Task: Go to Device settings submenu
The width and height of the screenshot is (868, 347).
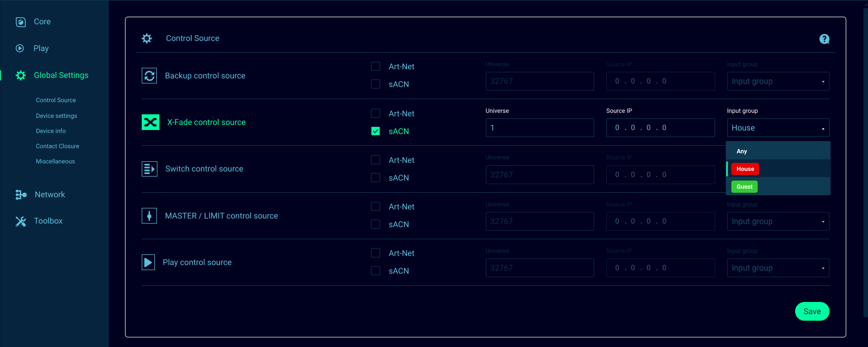Action: (57, 116)
